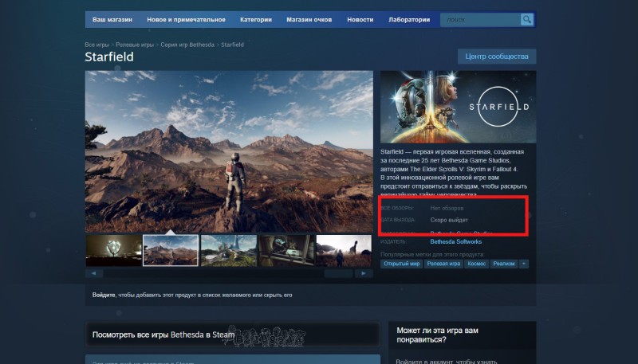
Task: Open the "Центр сообщества" button
Action: click(496, 57)
